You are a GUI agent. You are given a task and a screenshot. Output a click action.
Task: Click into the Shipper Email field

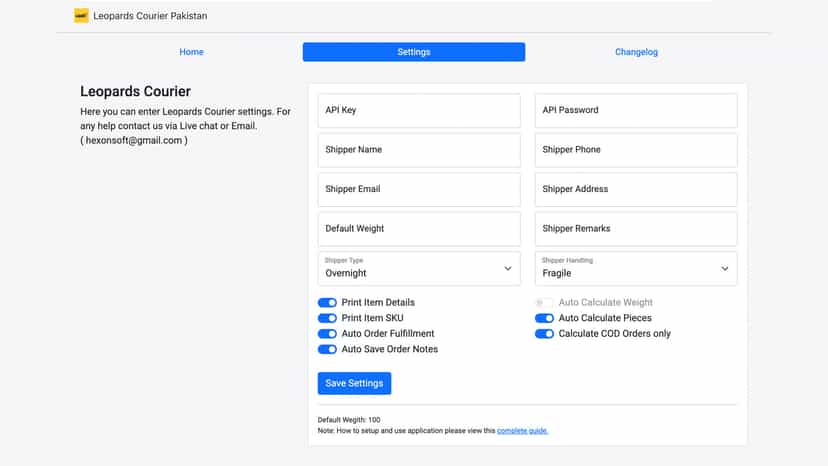coord(419,189)
